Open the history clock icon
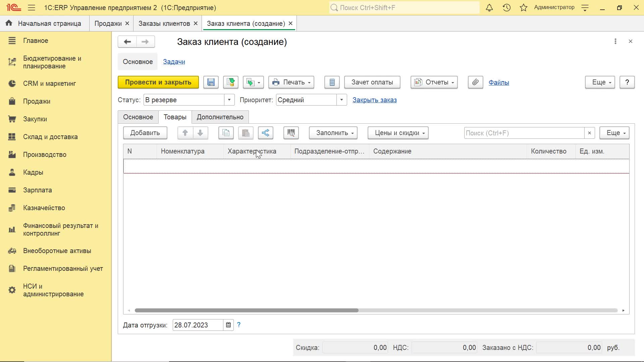Viewport: 644px width, 362px height. click(x=507, y=7)
